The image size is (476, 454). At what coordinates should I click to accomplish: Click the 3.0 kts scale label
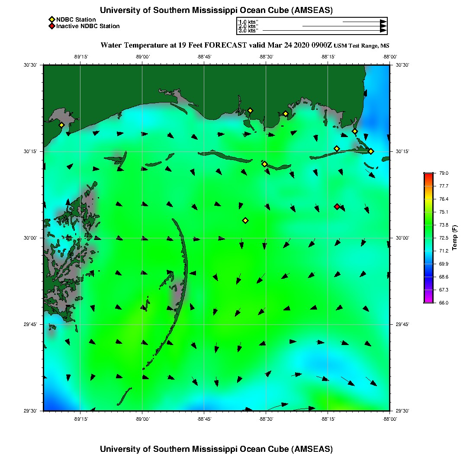tap(248, 31)
